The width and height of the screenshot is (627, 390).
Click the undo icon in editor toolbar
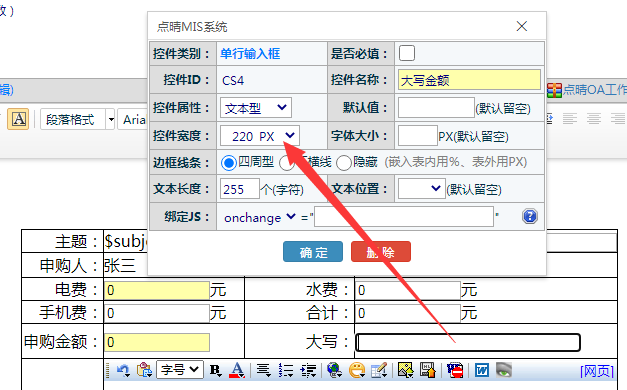tap(123, 370)
